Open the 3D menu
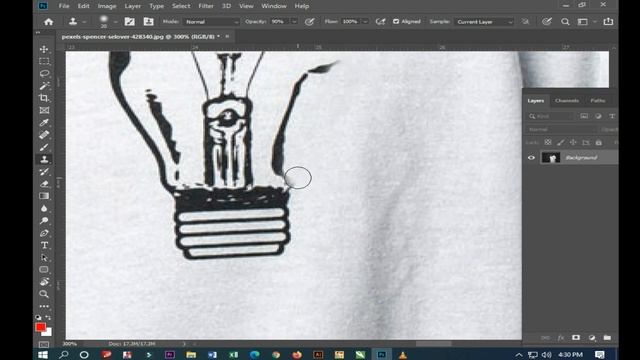This screenshot has height=360, width=640. coord(226,6)
